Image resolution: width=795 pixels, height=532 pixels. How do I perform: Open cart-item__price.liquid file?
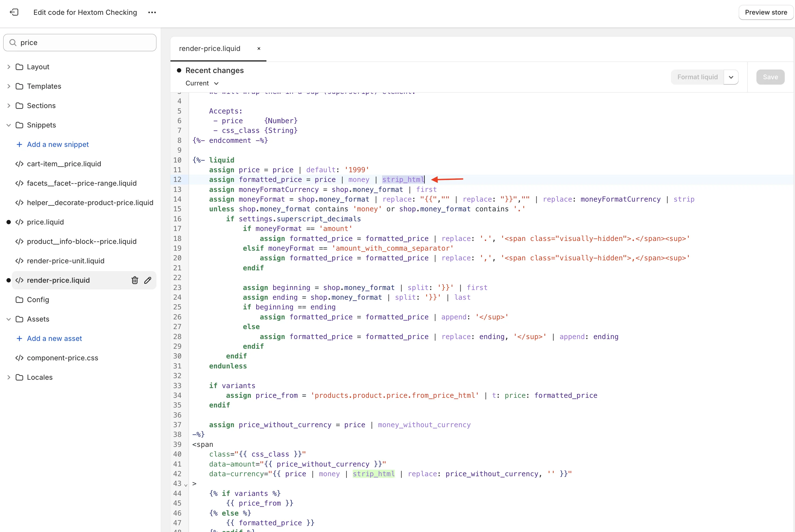(64, 164)
